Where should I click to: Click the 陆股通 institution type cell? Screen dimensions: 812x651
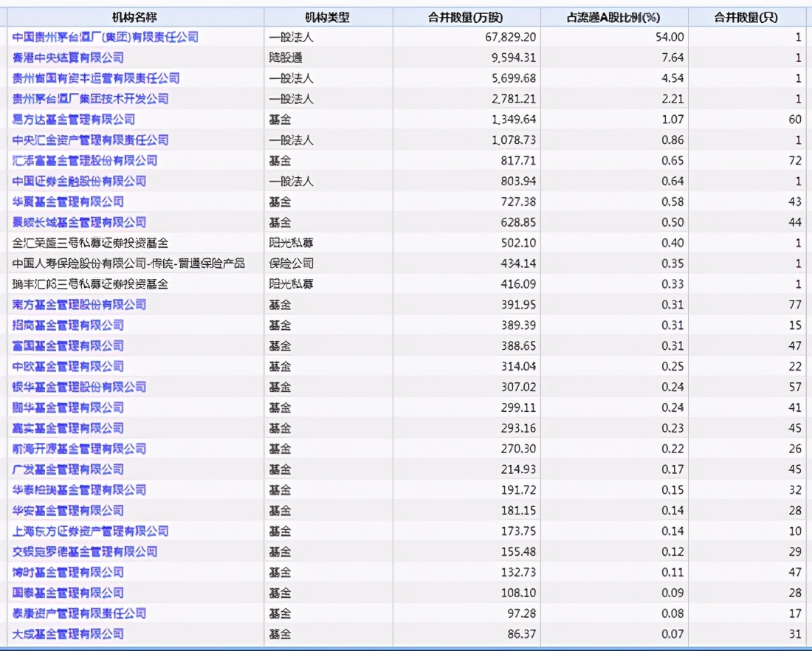(286, 58)
